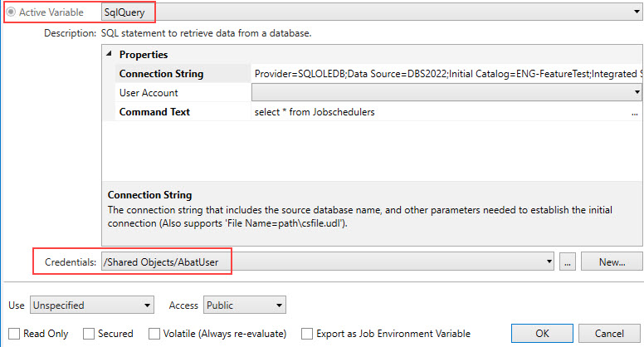Viewport: 644px width, 347px height.
Task: Toggle Volatile (Always re-evaluate) checkbox
Action: (154, 334)
